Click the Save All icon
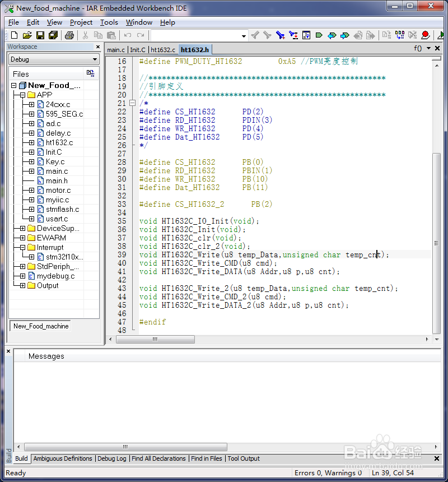This screenshot has width=448, height=482. (x=53, y=35)
